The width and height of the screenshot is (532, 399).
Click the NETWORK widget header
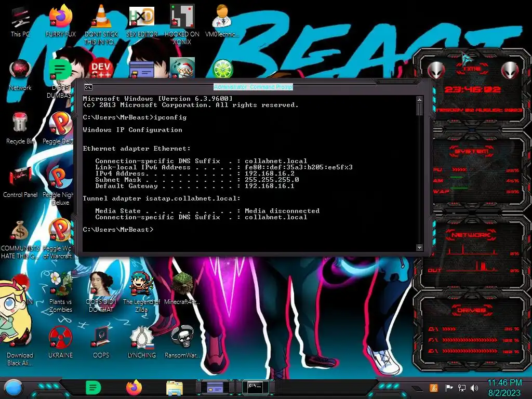point(472,235)
